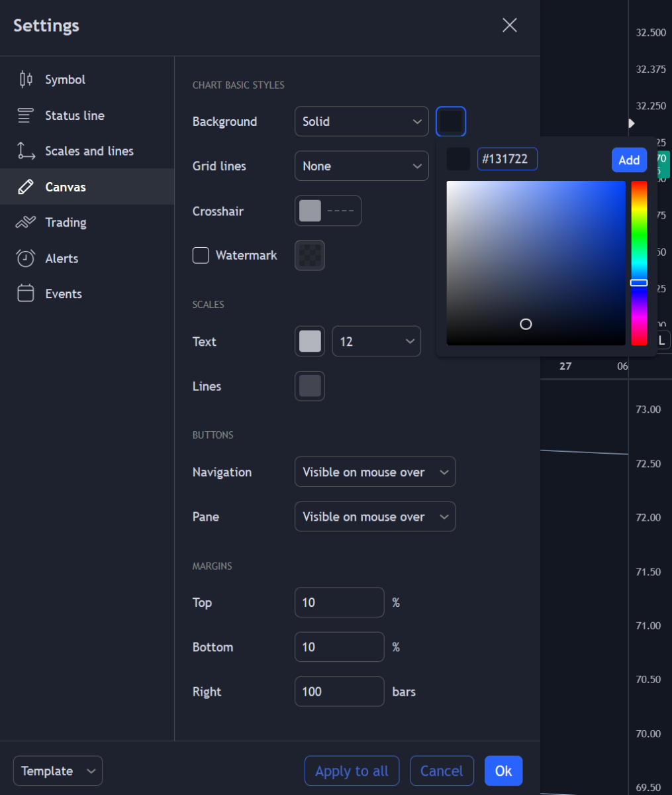Image resolution: width=672 pixels, height=795 pixels.
Task: Click the hex color field #131722
Action: [507, 159]
